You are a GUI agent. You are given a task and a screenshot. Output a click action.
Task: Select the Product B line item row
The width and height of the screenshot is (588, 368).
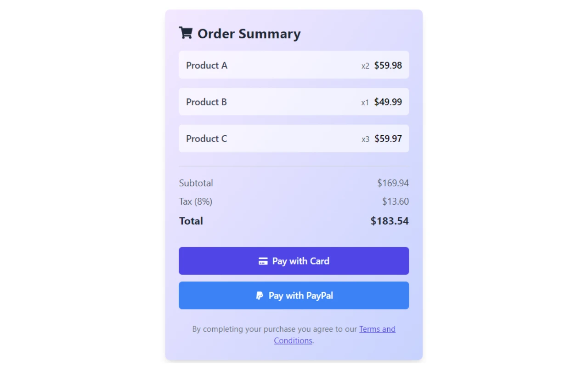pyautogui.click(x=294, y=102)
